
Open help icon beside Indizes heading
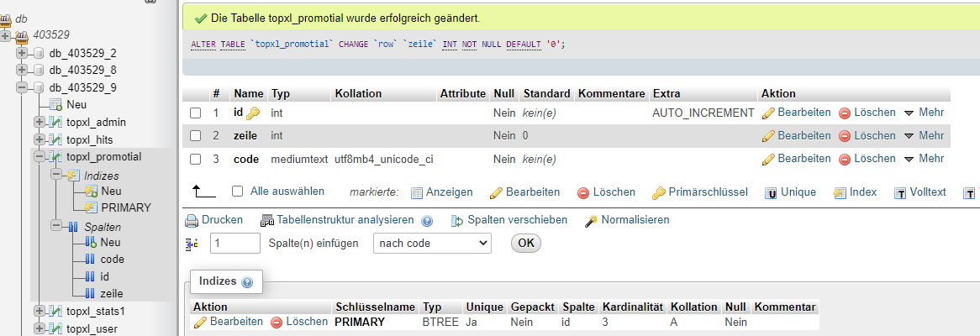[x=246, y=282]
